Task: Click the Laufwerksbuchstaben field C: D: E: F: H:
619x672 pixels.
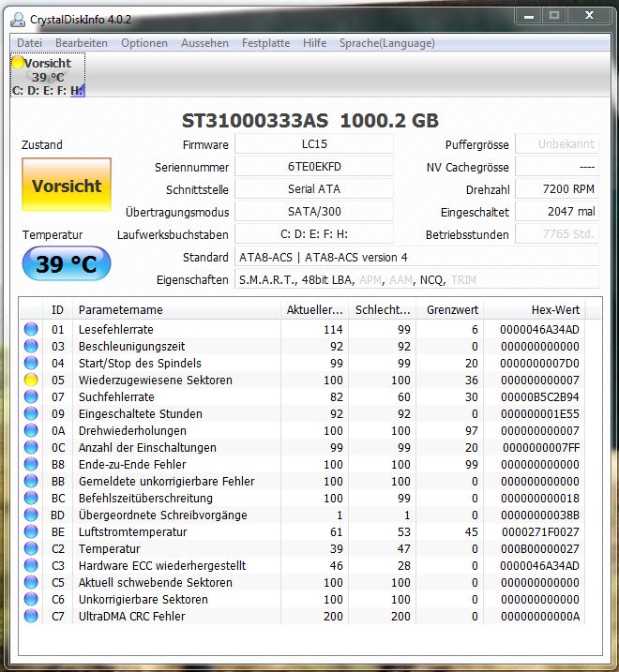Action: click(314, 234)
